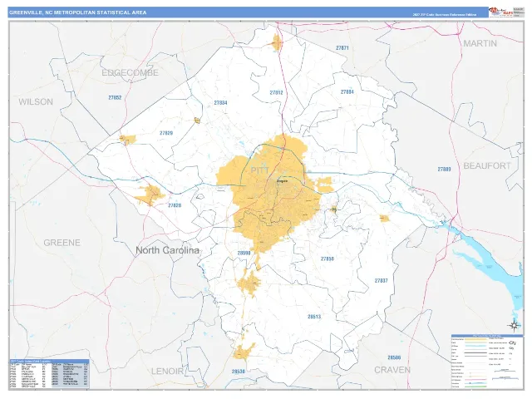Screen dimensions: 532x399
Task: Click the WILSON county label
Action: click(x=36, y=101)
